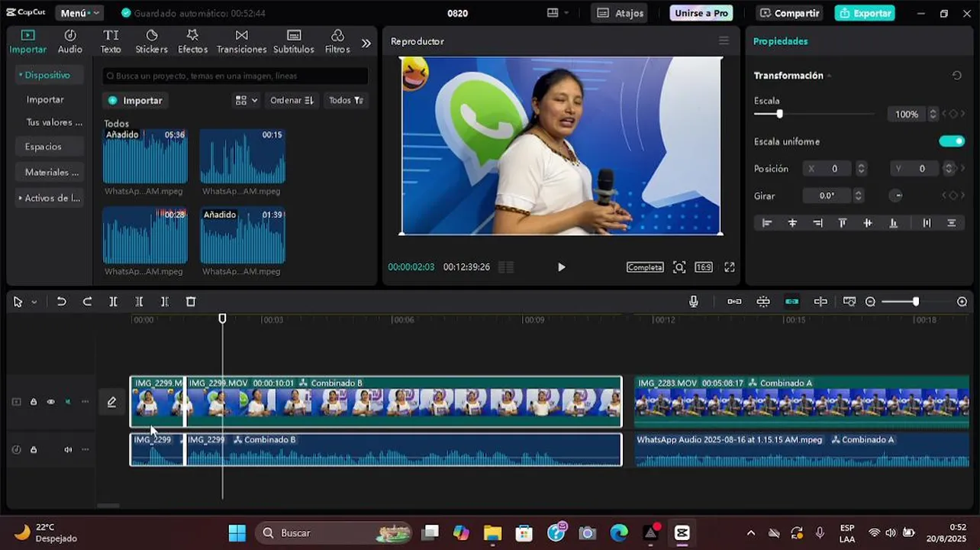Reset the Transformación settings
Screen dimensions: 980x550
[x=957, y=76]
